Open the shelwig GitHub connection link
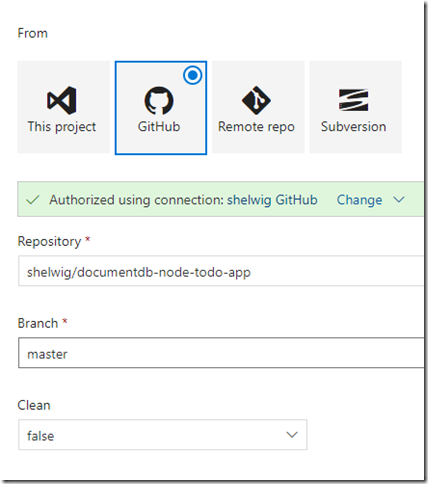The height and width of the screenshot is (484, 428). coord(272,200)
